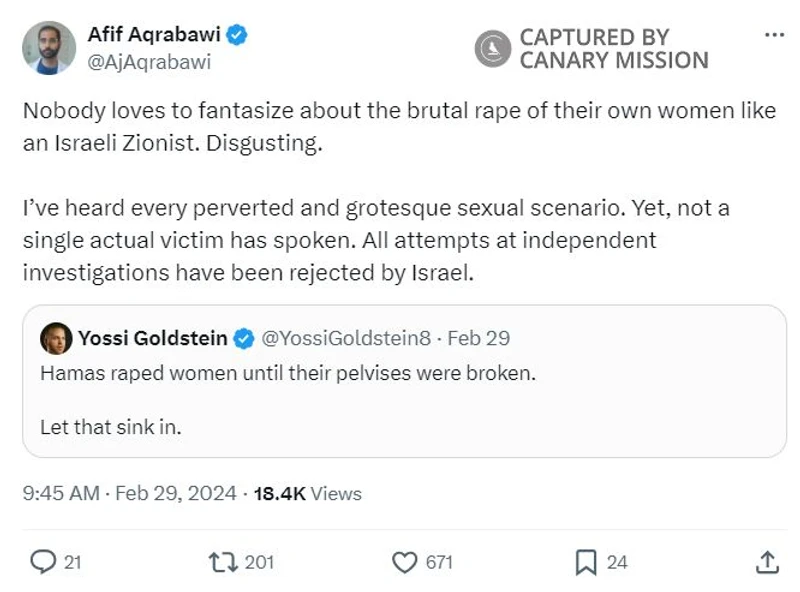Screen dimensions: 800x592
Task: Click the 201 reposts count
Action: point(259,562)
